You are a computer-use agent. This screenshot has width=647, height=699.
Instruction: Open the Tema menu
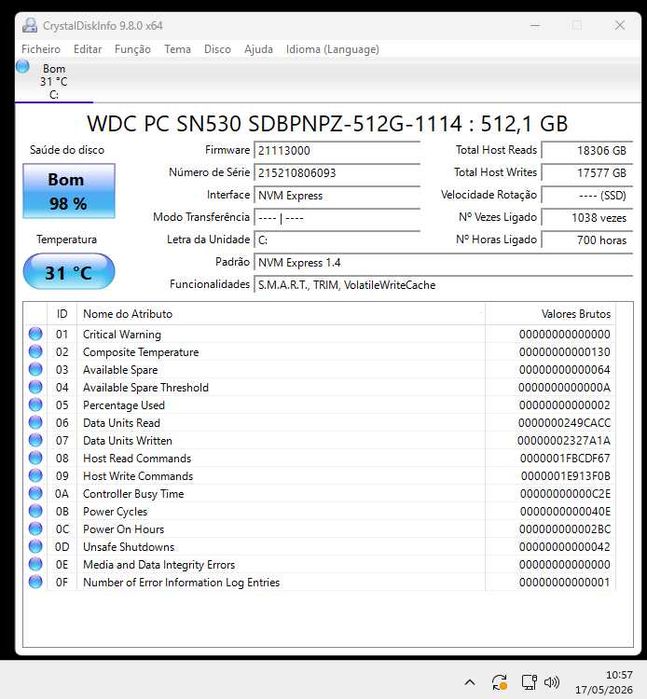click(x=177, y=49)
